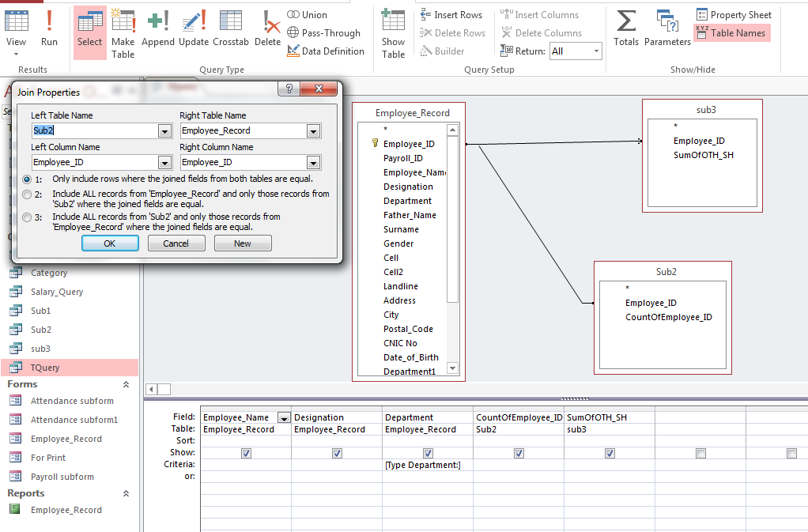808x532 pixels.
Task: Open Right Table Name dropdown
Action: [313, 131]
